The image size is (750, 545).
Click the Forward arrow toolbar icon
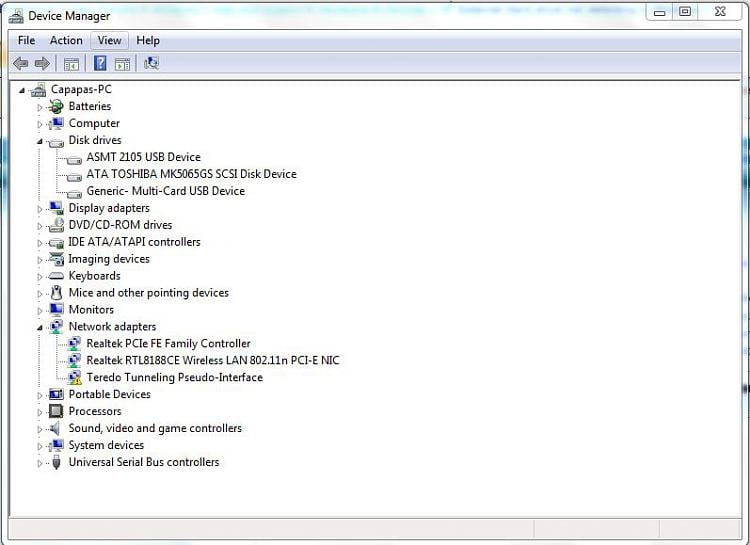pyautogui.click(x=43, y=63)
